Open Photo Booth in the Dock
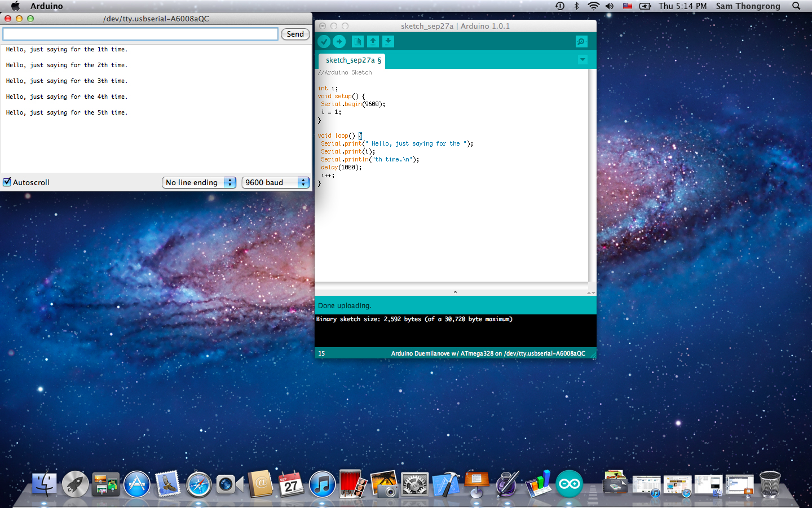 click(x=353, y=484)
